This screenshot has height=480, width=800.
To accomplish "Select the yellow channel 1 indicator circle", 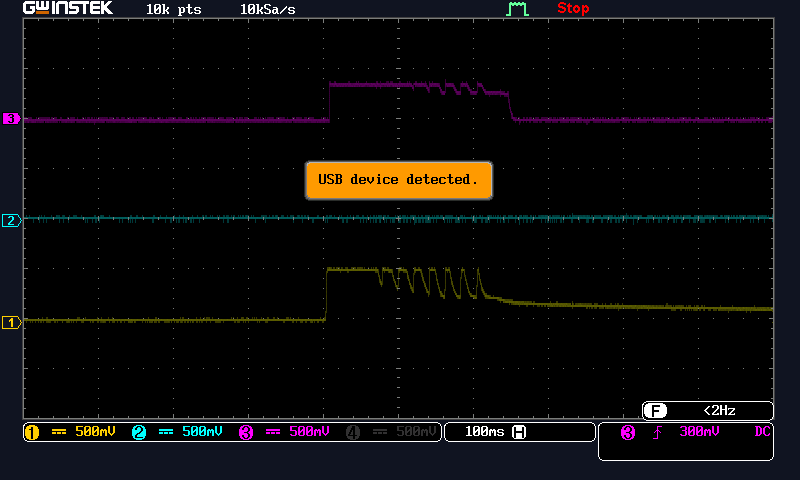I will (x=32, y=433).
